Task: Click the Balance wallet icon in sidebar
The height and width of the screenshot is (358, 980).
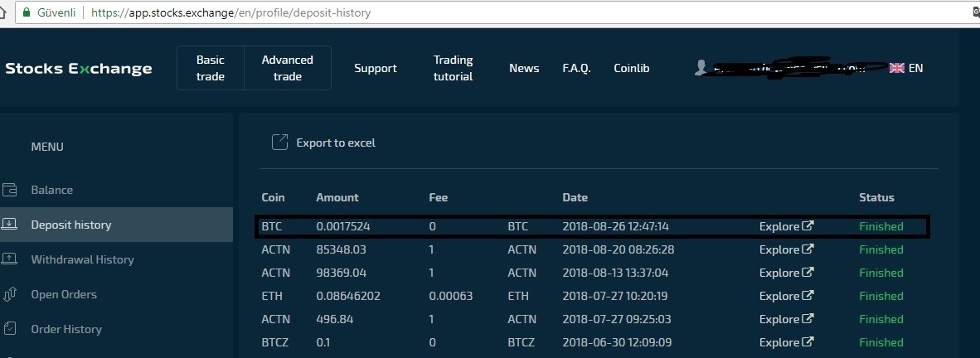Action: tap(9, 190)
